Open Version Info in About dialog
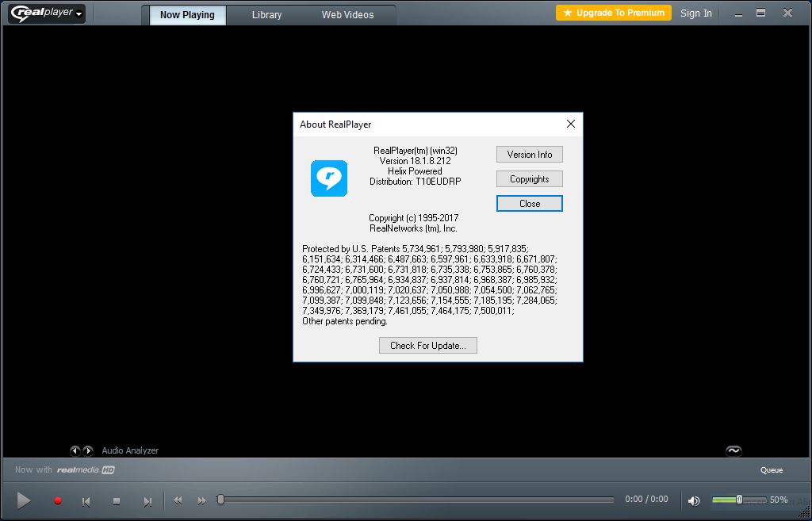Viewport: 812px width, 521px height. point(529,155)
